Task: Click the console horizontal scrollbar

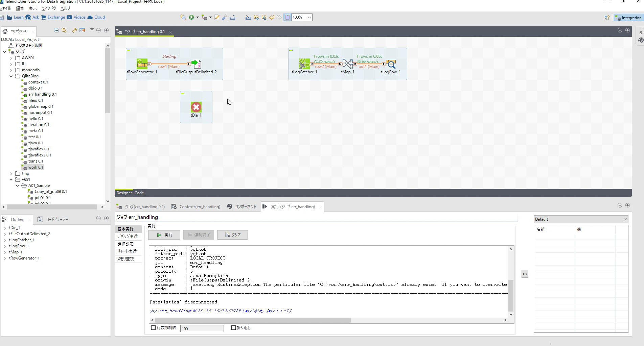Action: (253, 320)
